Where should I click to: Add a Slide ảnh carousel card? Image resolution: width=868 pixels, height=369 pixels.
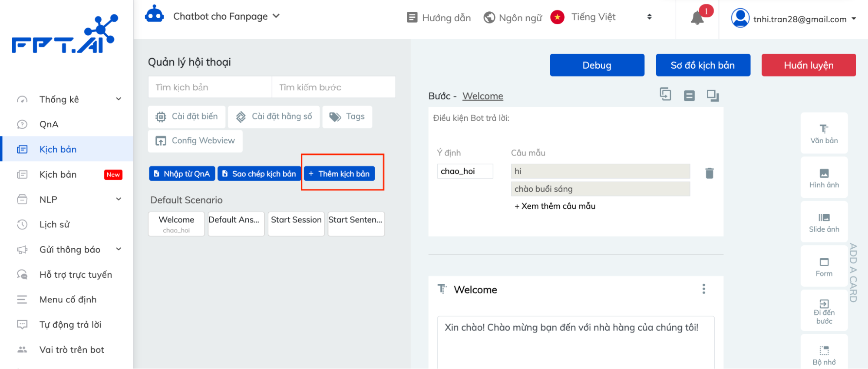pyautogui.click(x=824, y=222)
